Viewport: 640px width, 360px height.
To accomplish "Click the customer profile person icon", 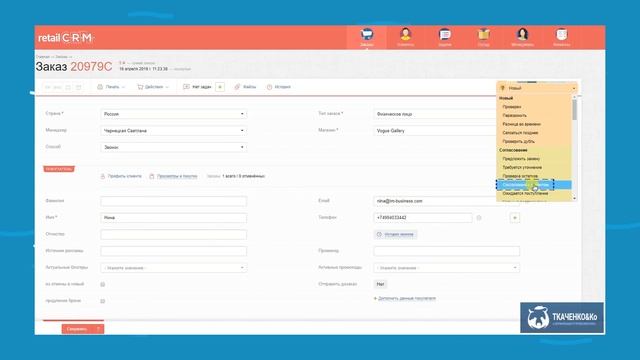I will 103,176.
